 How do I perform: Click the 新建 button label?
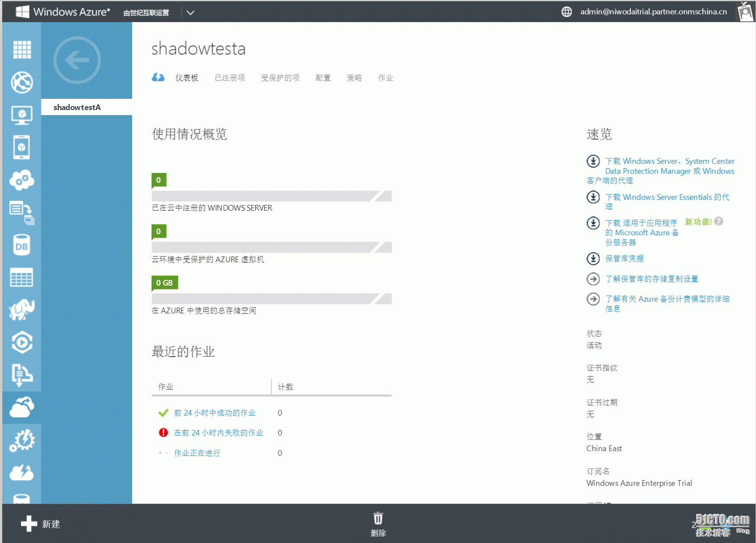tap(51, 524)
